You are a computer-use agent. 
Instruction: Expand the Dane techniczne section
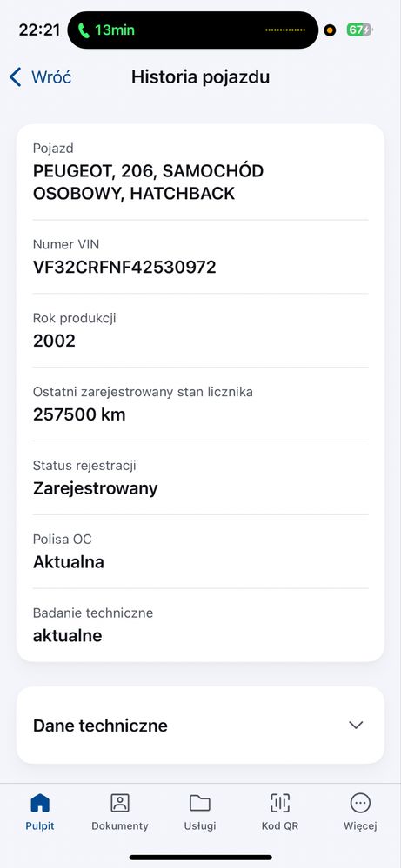[x=200, y=726]
